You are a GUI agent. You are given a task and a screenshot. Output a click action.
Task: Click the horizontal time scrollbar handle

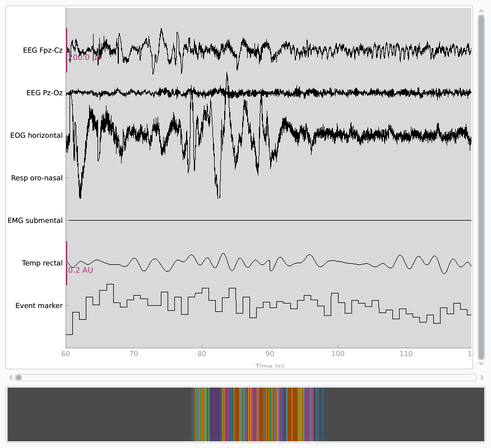tap(18, 377)
